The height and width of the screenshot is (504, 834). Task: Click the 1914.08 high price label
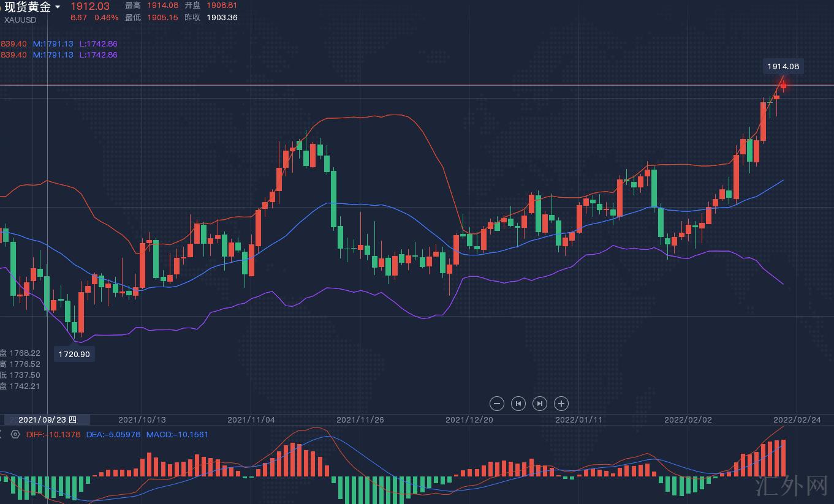(x=783, y=66)
